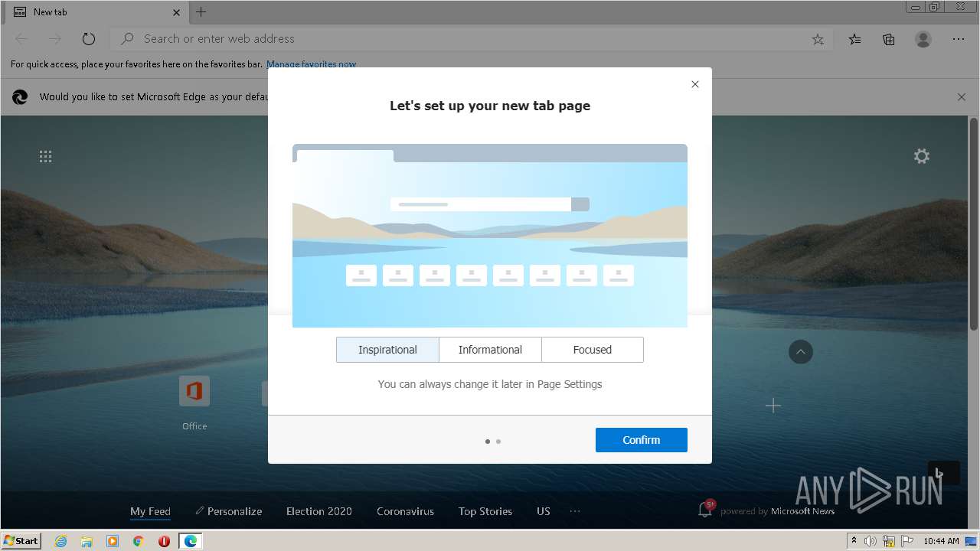Open the user profile icon

pos(923,39)
